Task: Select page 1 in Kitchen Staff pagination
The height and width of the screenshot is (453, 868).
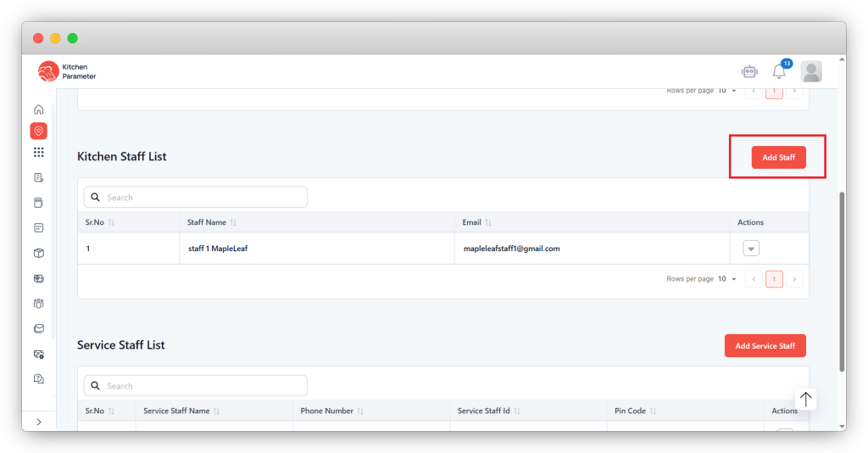Action: [773, 279]
